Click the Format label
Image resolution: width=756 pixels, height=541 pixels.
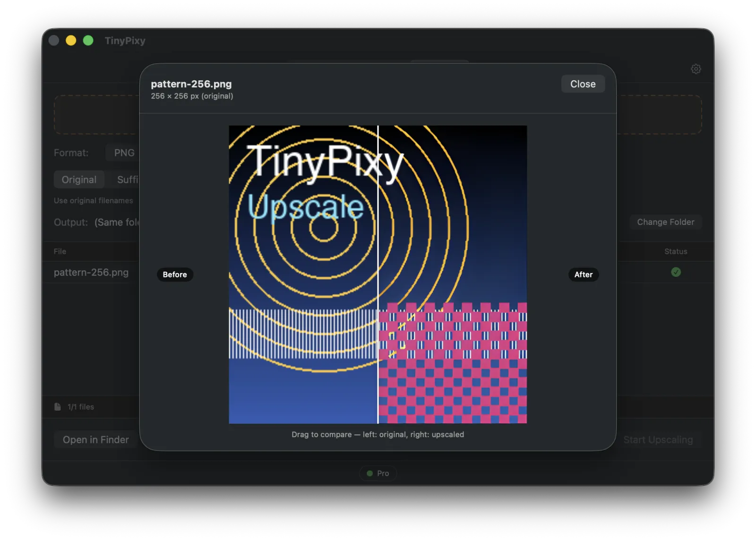71,153
